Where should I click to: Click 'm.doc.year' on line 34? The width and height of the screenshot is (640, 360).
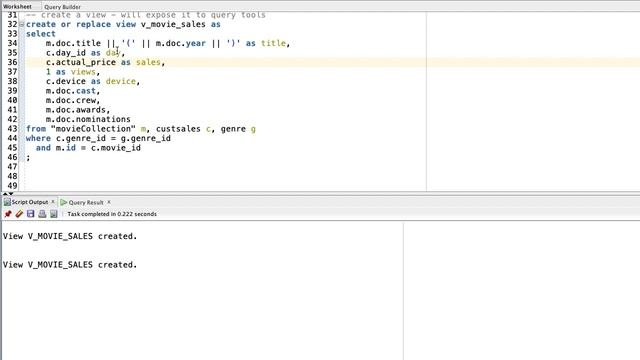click(180, 43)
